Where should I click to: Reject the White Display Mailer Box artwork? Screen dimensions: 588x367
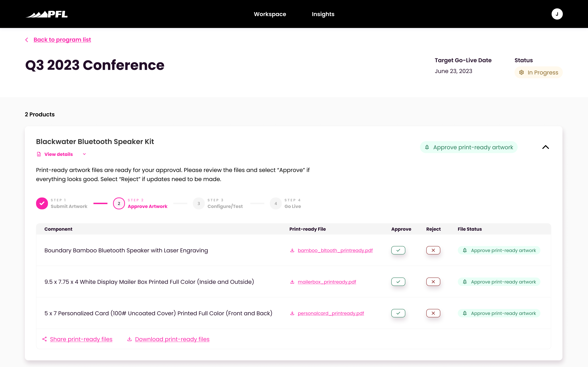(x=433, y=282)
